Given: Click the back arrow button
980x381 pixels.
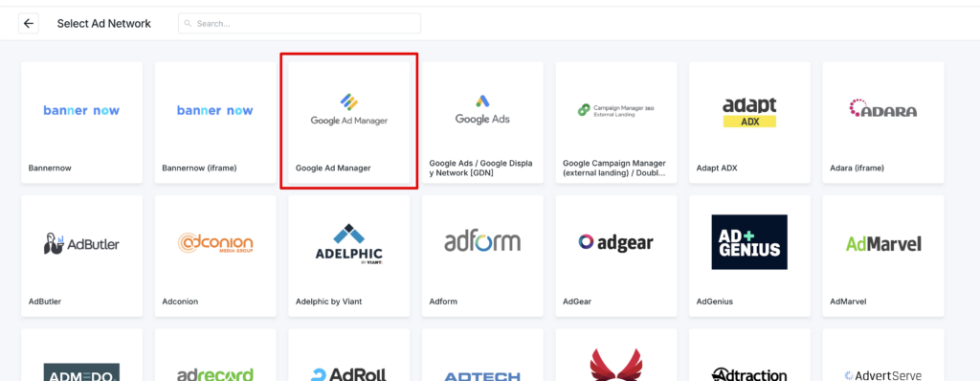Looking at the screenshot, I should click(x=28, y=24).
